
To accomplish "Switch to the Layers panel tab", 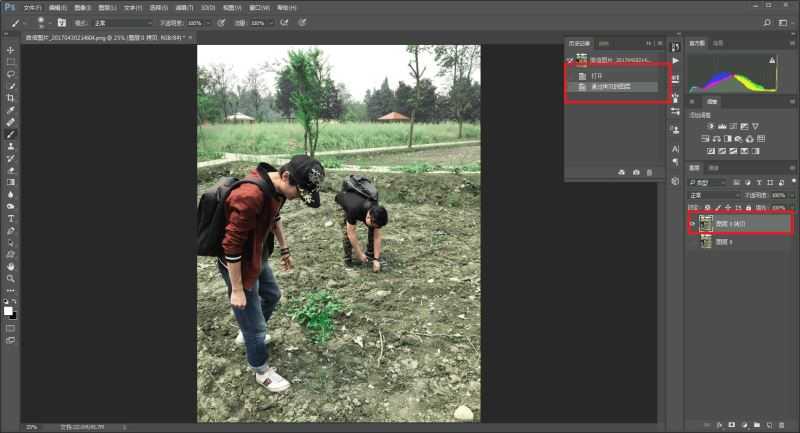I will 695,168.
